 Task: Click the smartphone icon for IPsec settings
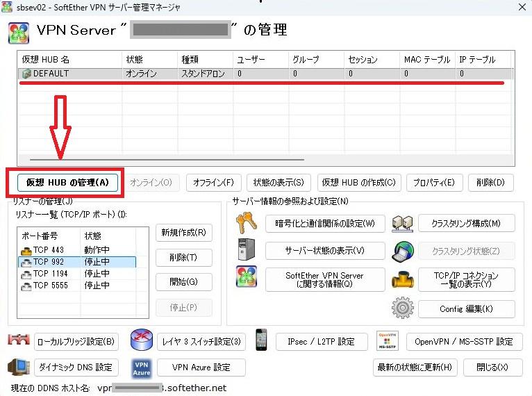point(261,340)
